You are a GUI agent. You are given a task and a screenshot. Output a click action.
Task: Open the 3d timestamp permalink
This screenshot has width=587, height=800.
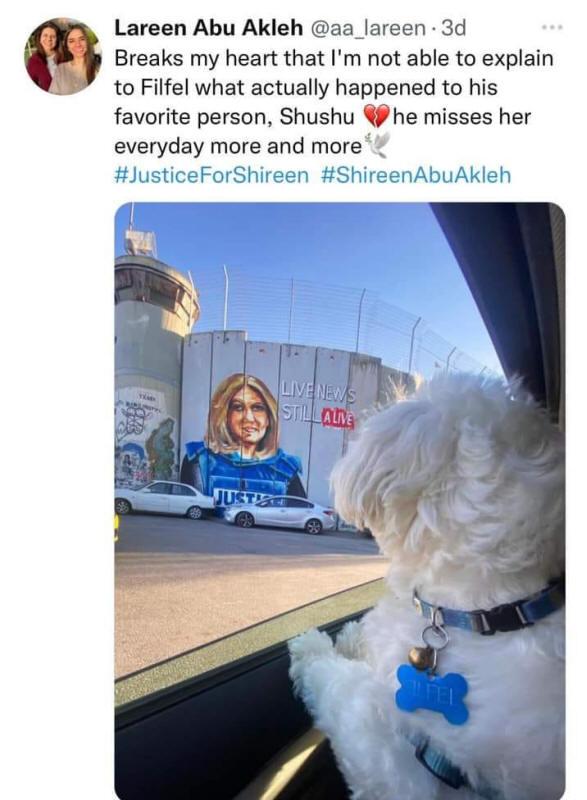(453, 28)
